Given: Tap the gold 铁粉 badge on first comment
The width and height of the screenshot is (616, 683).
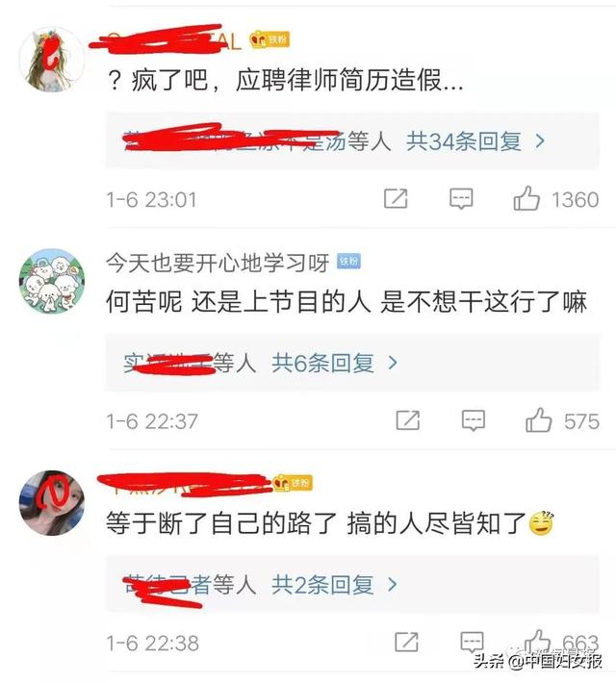Looking at the screenshot, I should (269, 40).
